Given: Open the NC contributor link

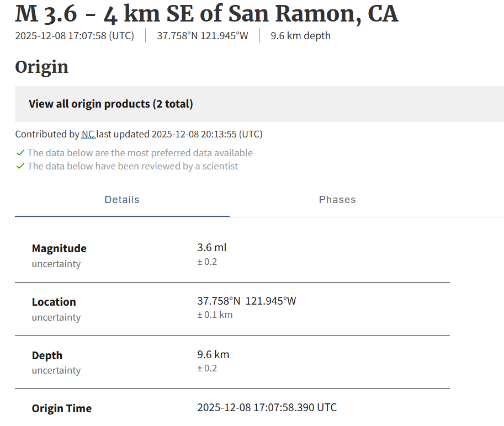Looking at the screenshot, I should 88,134.
